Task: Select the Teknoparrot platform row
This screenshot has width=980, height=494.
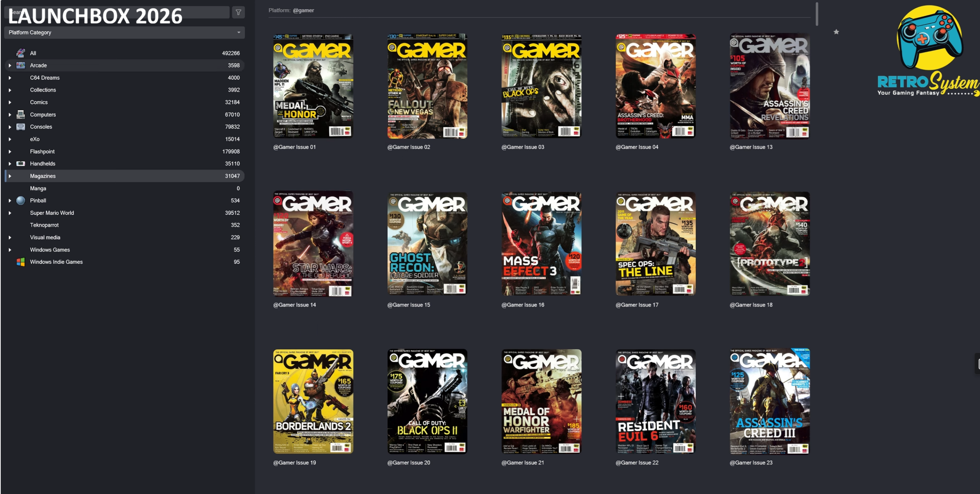Action: [x=124, y=225]
